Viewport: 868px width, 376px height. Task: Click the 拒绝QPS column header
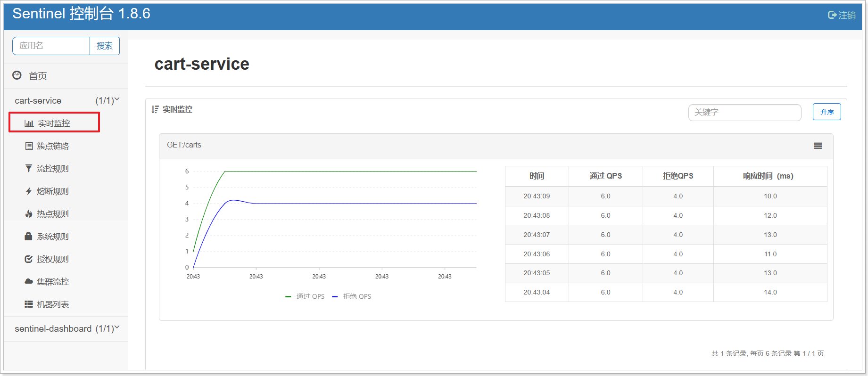(678, 176)
